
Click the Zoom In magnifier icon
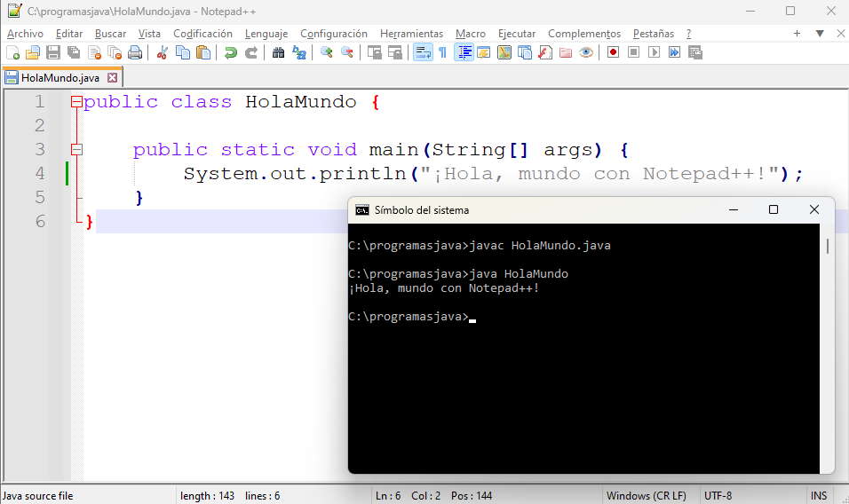(327, 52)
